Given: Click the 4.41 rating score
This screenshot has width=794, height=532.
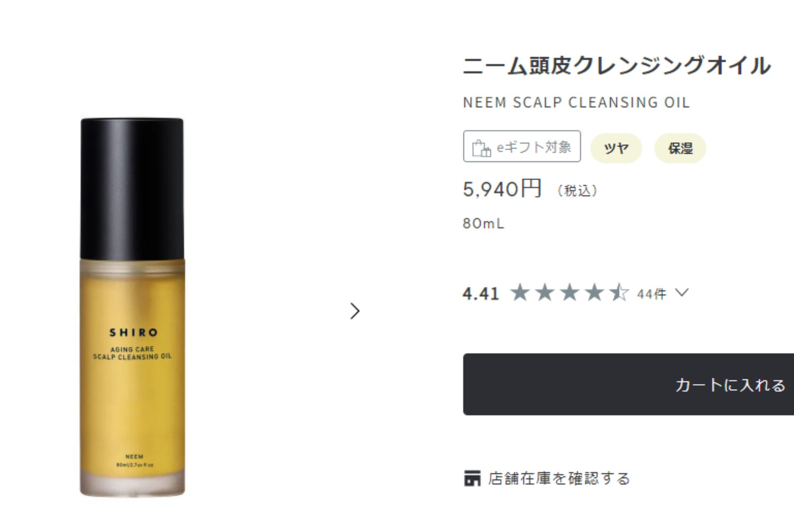Looking at the screenshot, I should pyautogui.click(x=481, y=293).
